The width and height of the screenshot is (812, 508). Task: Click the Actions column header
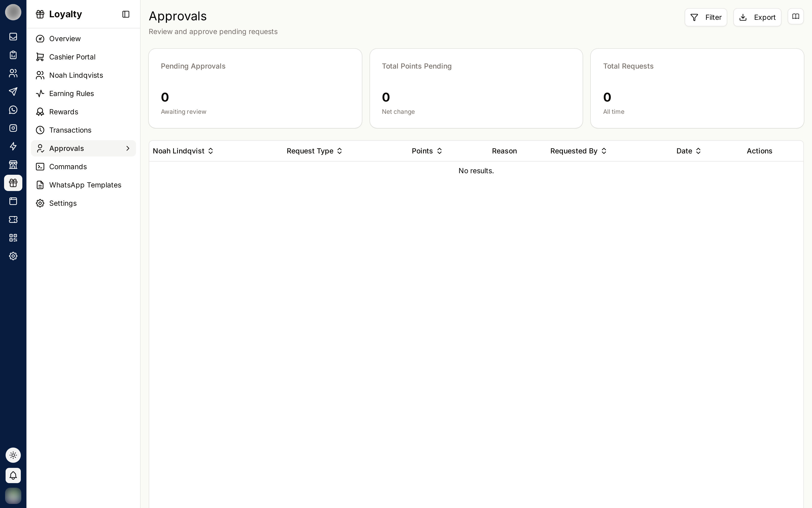[x=759, y=151]
